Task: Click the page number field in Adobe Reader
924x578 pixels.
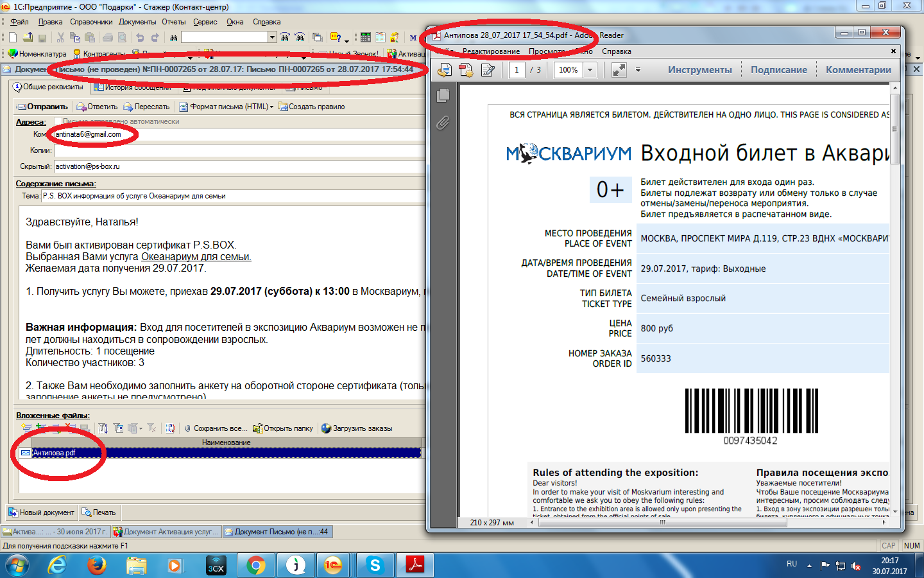Action: (517, 70)
